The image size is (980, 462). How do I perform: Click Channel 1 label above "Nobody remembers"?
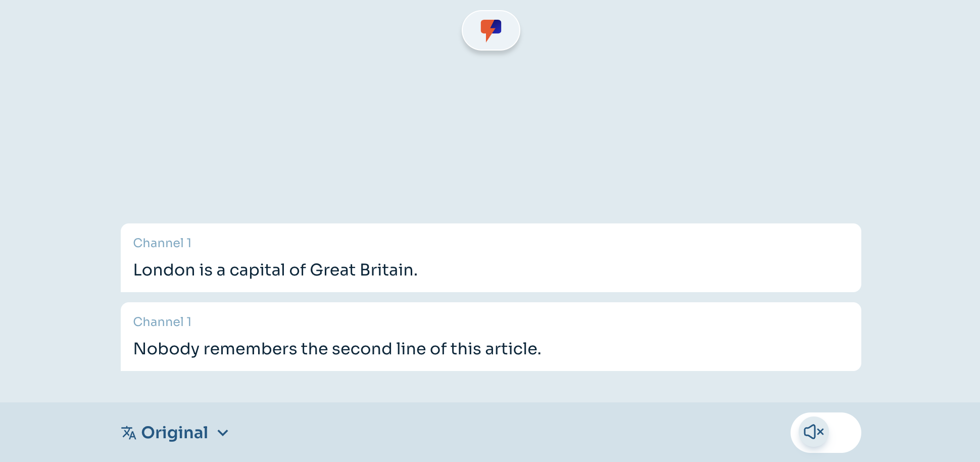(x=162, y=322)
